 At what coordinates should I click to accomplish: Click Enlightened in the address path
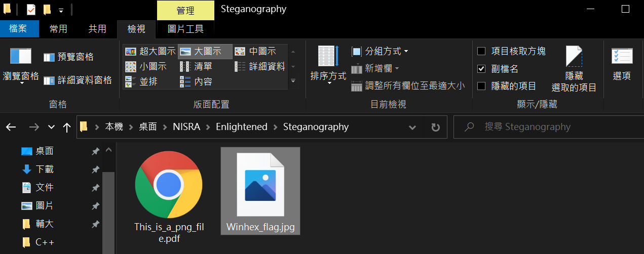pos(242,127)
